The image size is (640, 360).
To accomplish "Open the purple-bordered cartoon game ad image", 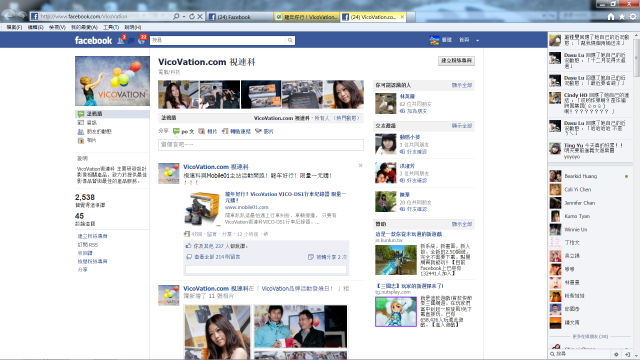I will 396,312.
